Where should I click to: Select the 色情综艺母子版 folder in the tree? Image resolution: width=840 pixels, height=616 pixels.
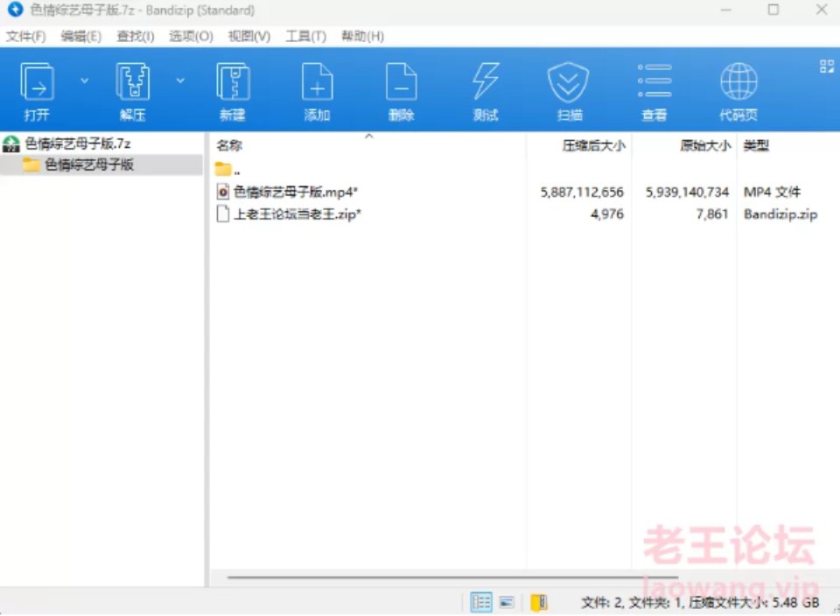(89, 164)
